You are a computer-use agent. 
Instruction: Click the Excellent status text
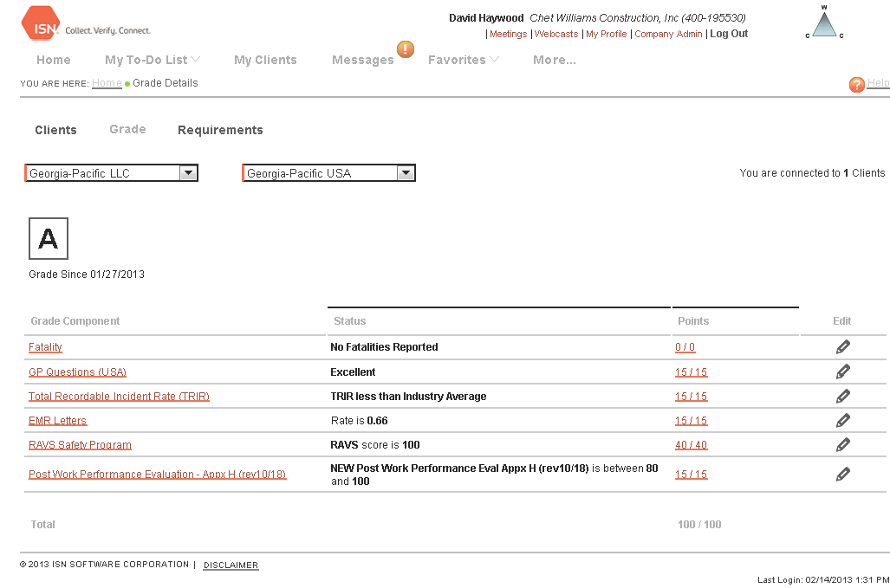[x=353, y=372]
